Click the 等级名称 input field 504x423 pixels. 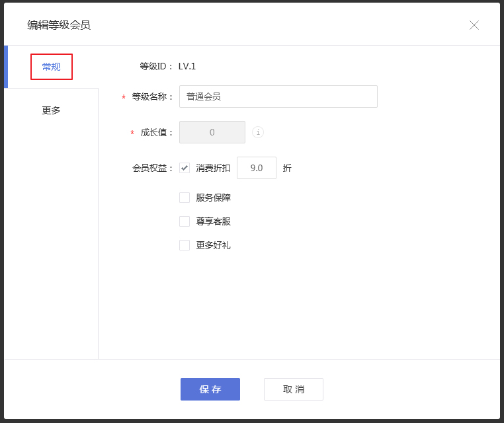[278, 96]
